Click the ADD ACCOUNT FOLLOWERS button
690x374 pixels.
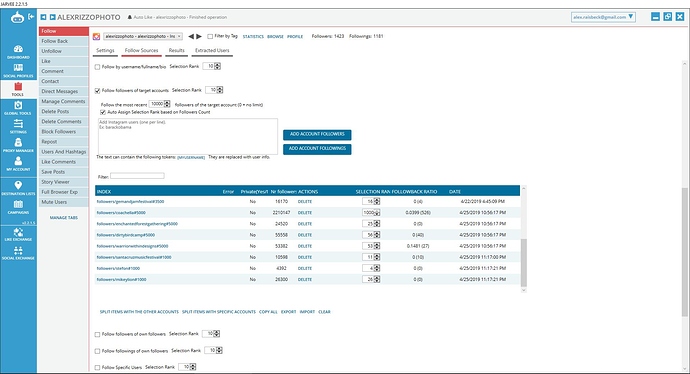(x=317, y=134)
